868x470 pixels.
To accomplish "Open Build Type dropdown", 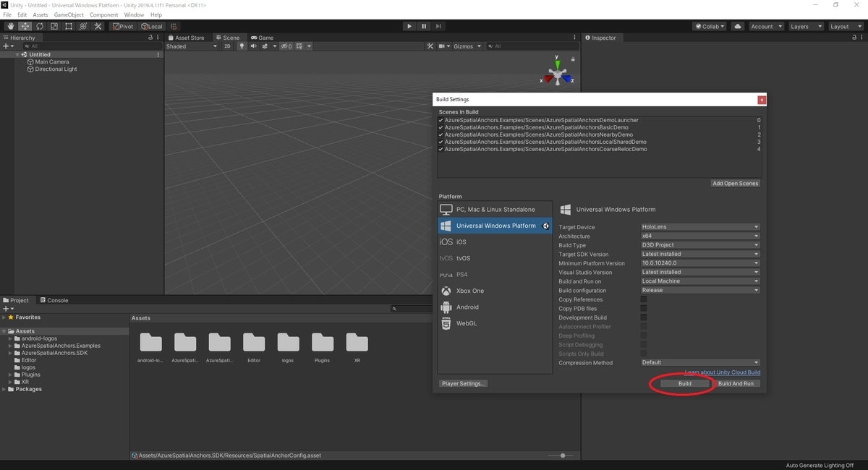I will [x=700, y=245].
